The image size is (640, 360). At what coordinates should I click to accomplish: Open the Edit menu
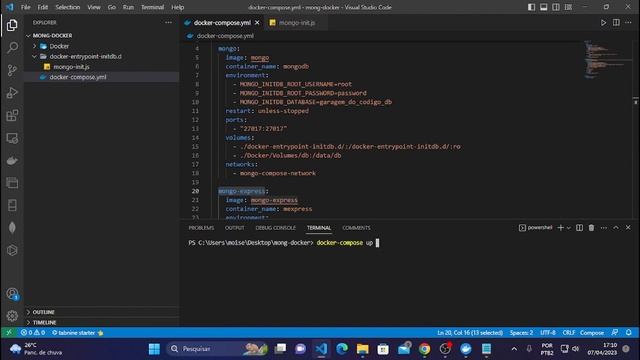click(42, 7)
